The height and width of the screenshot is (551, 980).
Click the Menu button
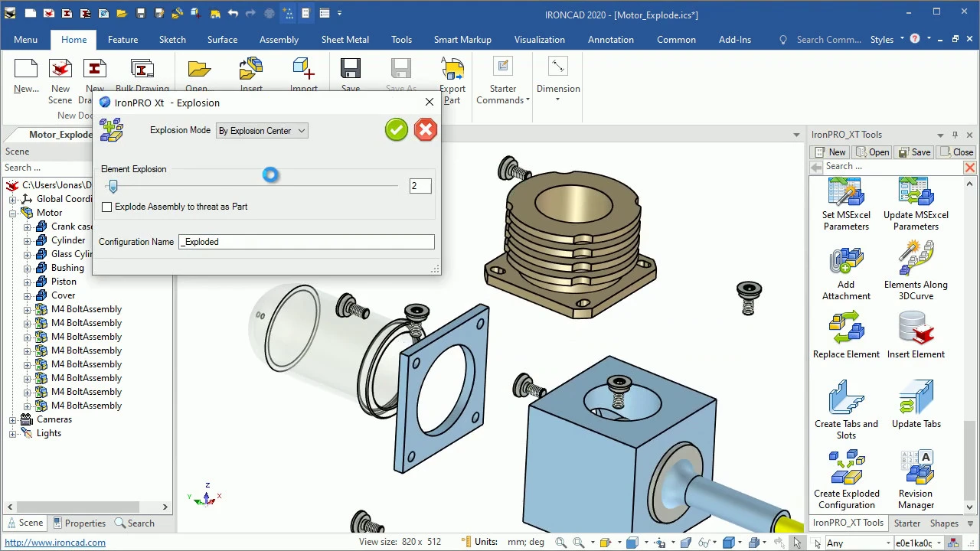click(x=25, y=40)
